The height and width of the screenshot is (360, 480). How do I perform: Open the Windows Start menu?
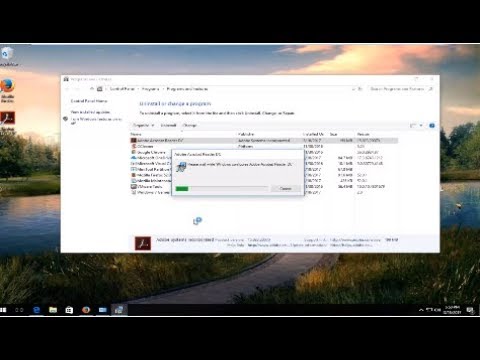click(3, 310)
